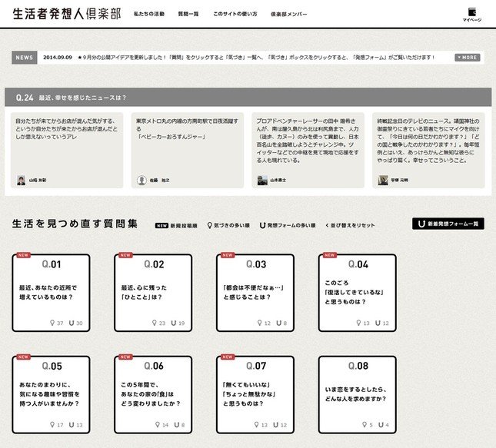This screenshot has height=448, width=496.
Task: Click the U form icon on Q.04 card
Action: pyautogui.click(x=378, y=323)
